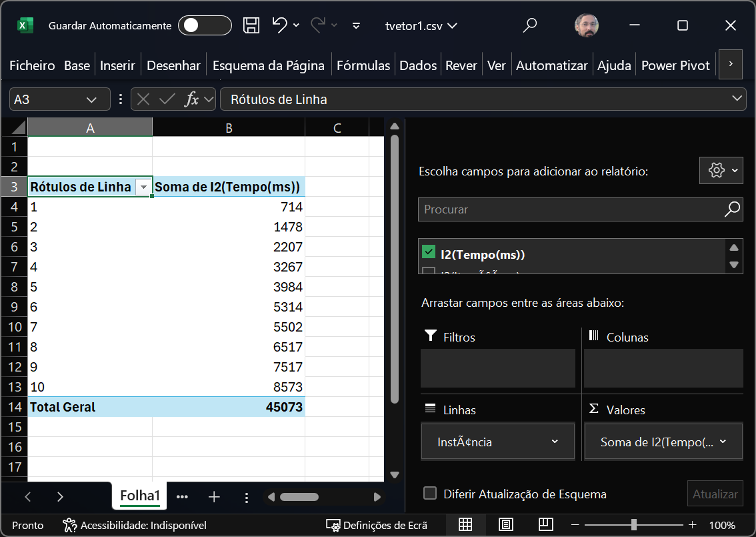
Task: Click the Undo arrow icon
Action: pyautogui.click(x=280, y=25)
